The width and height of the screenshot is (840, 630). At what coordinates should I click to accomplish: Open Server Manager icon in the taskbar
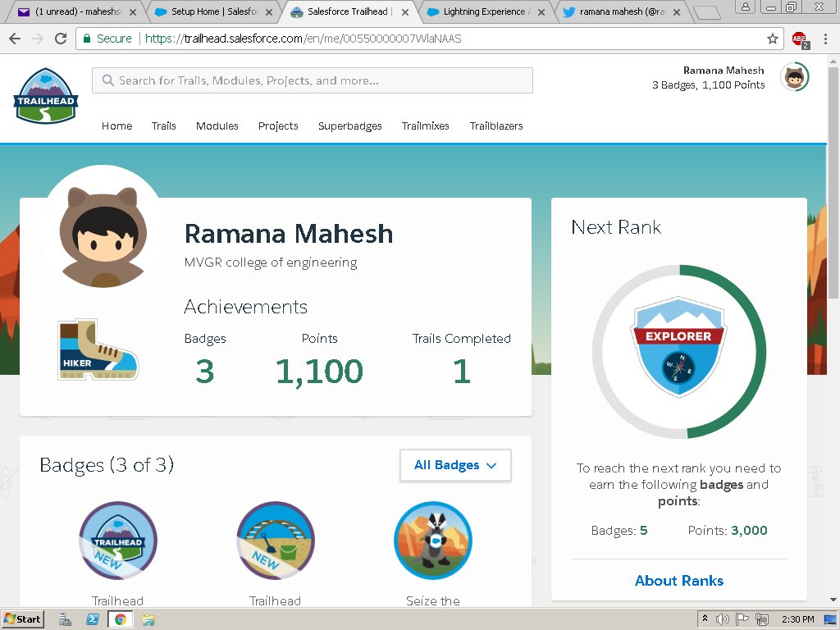[x=65, y=620]
